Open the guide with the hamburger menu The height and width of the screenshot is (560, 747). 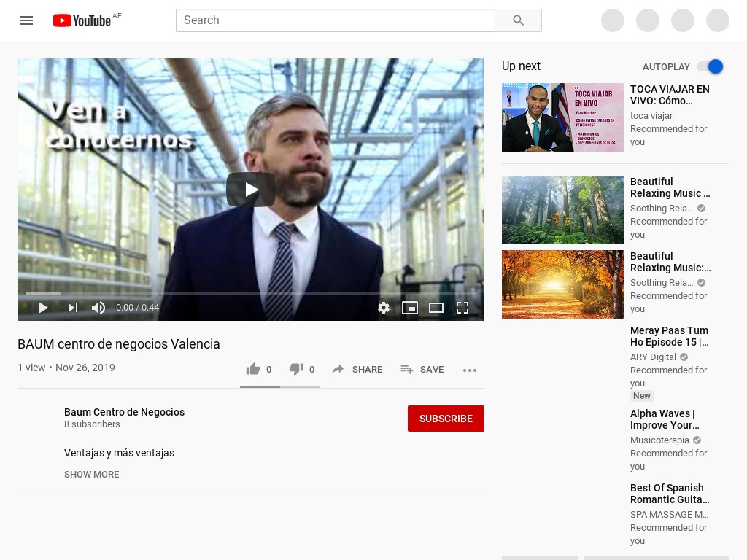26,20
